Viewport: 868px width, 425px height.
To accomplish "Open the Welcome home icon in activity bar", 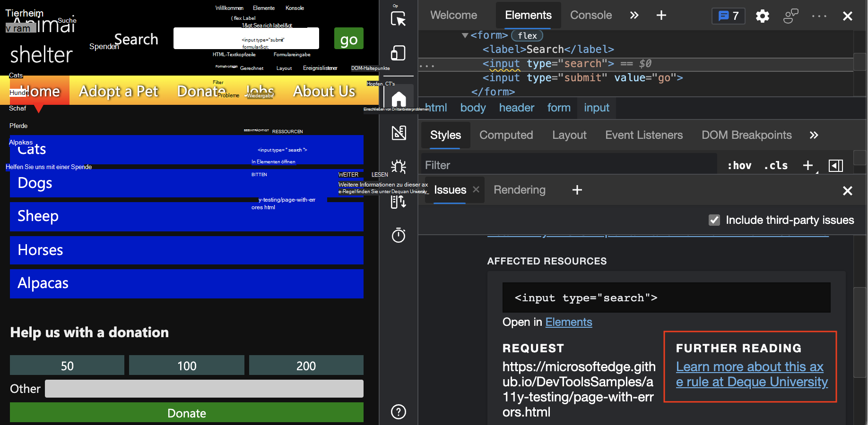I will (x=399, y=99).
